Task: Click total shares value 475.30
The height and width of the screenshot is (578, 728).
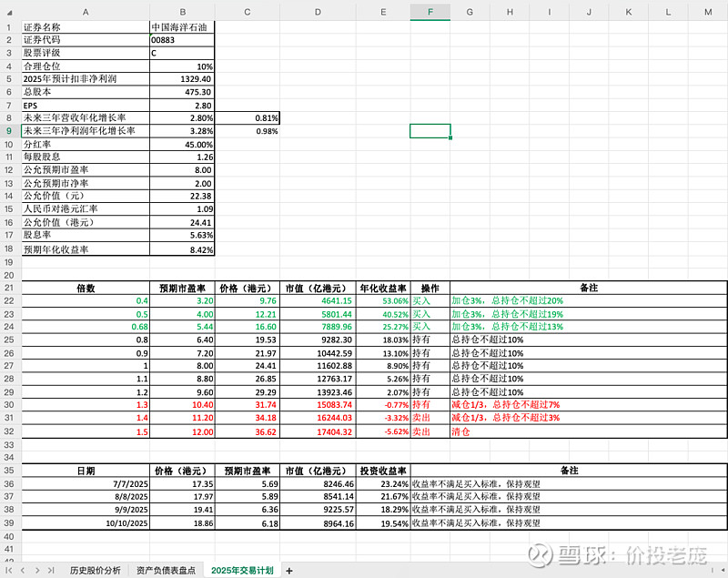Action: tap(183, 92)
